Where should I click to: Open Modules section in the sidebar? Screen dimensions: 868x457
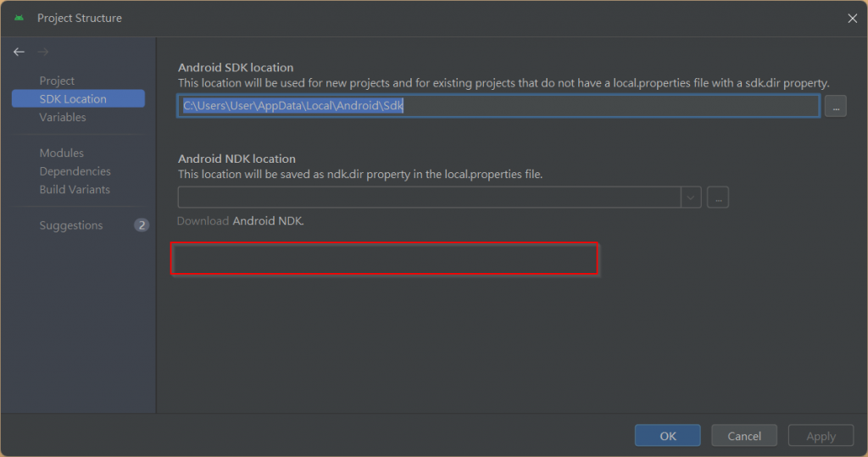61,153
